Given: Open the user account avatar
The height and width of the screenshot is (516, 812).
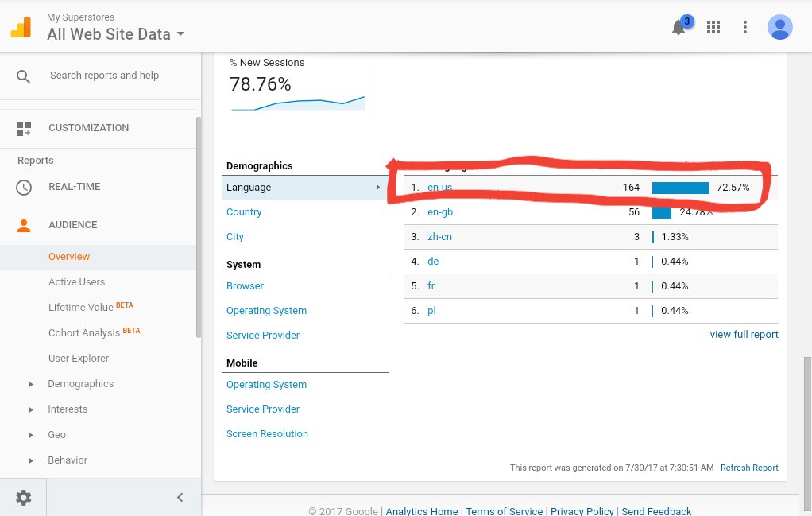Looking at the screenshot, I should point(780,27).
